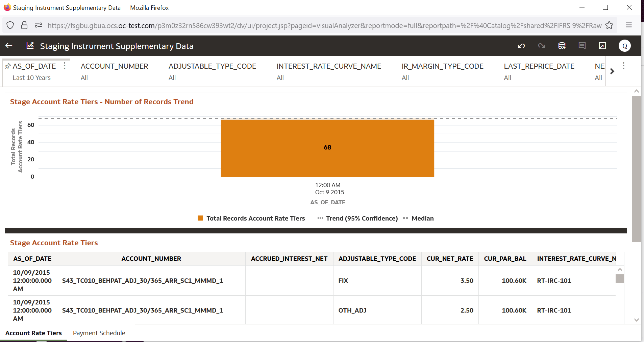Click the Redo icon in the toolbar

542,46
